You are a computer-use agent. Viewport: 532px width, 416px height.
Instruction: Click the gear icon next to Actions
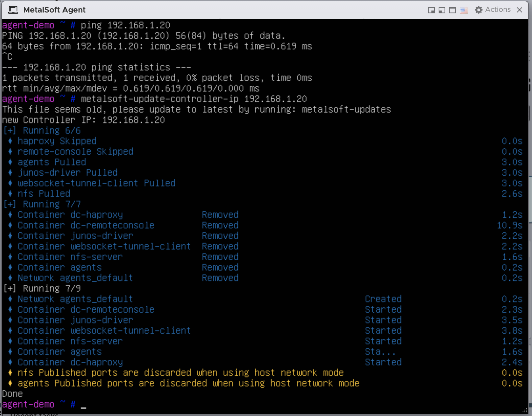tap(478, 10)
